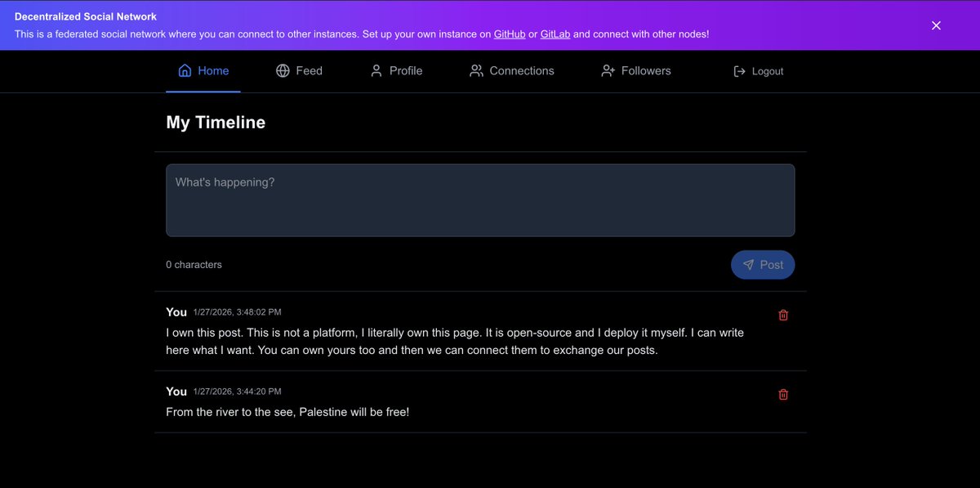Click the Logout arrow icon
Screen dimensions: 980x488
tap(739, 71)
